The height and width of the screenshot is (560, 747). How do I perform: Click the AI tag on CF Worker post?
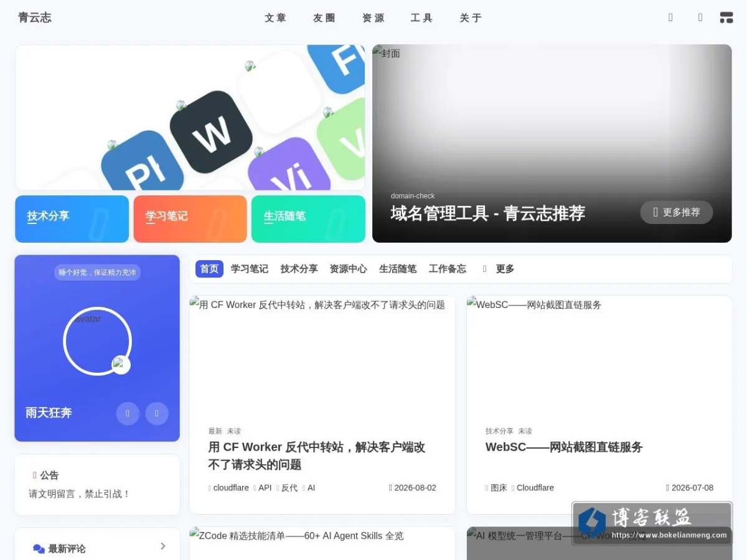click(x=309, y=488)
